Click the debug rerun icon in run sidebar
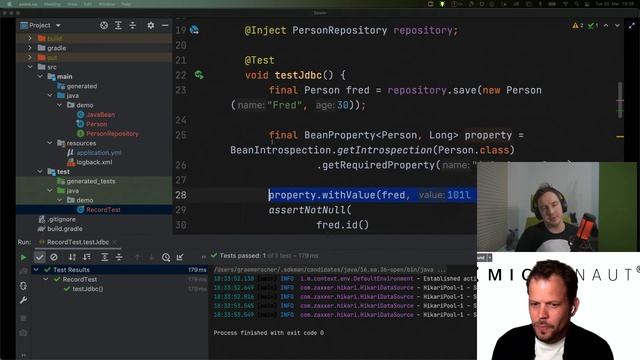 [23, 286]
